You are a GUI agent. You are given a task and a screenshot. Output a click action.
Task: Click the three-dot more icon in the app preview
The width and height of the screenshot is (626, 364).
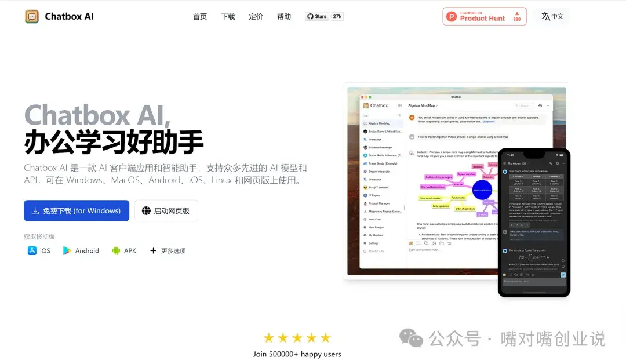[548, 105]
